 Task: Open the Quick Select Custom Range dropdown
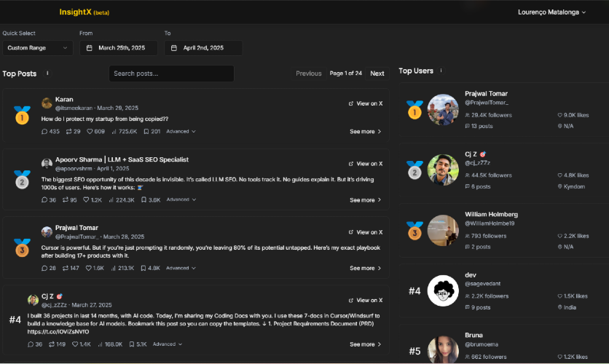[x=38, y=48]
